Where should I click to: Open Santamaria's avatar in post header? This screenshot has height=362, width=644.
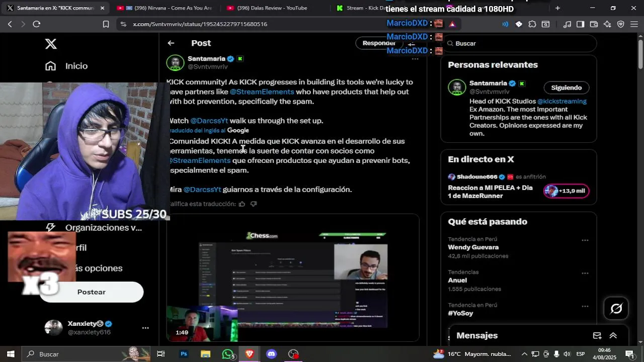(x=175, y=63)
